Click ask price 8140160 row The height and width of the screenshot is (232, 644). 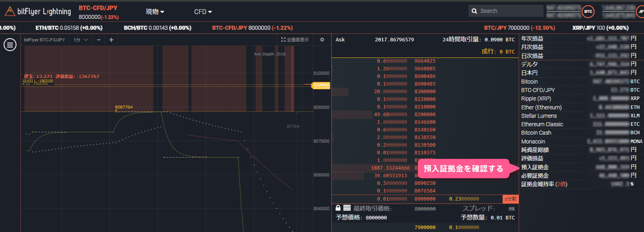425,130
